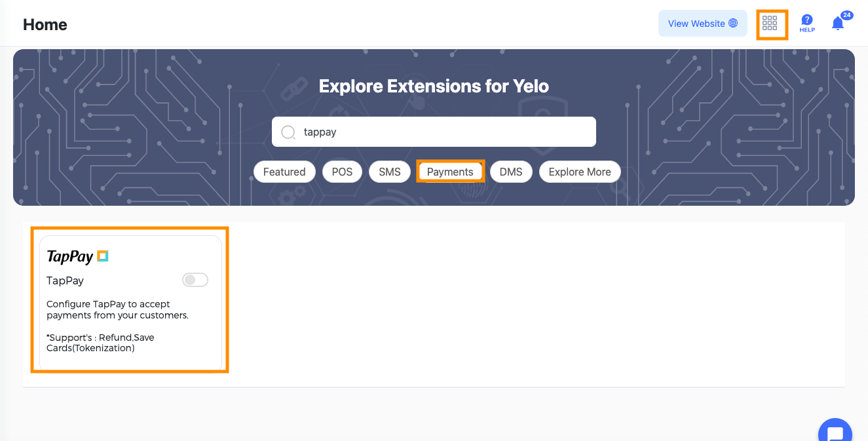
Task: Click the TapPay extension name label
Action: coord(66,280)
